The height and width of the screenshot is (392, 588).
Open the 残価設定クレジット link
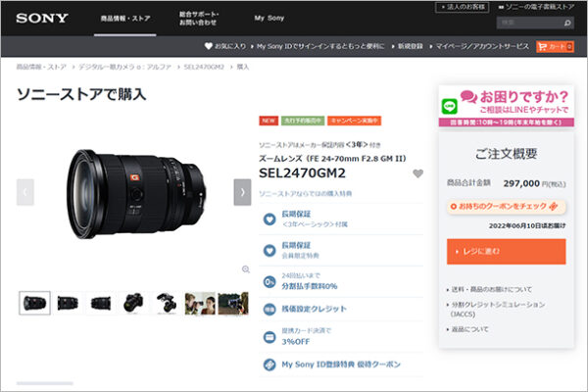point(314,309)
